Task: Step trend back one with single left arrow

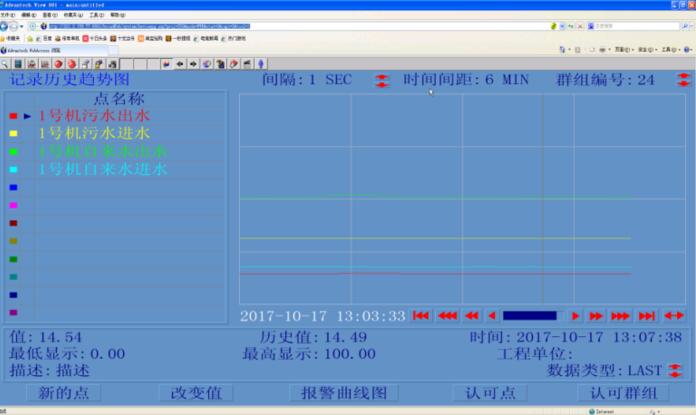Action: [x=492, y=316]
